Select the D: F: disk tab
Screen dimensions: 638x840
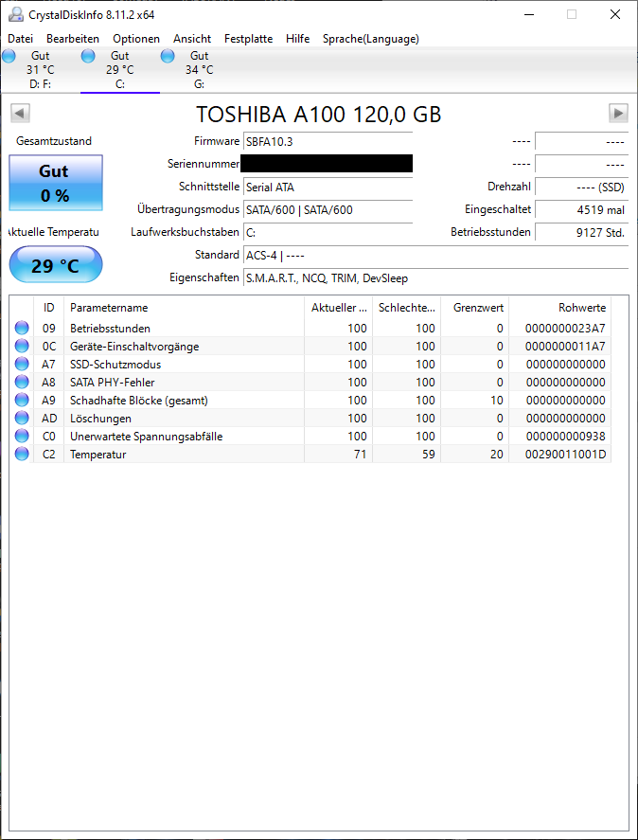point(40,70)
